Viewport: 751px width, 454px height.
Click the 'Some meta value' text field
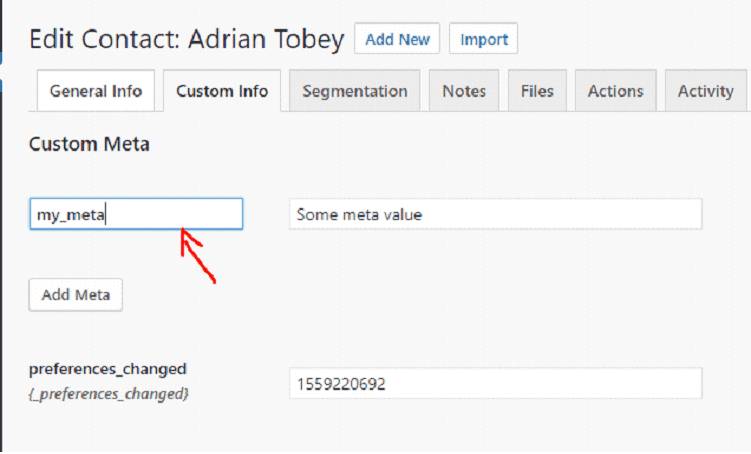click(x=495, y=214)
